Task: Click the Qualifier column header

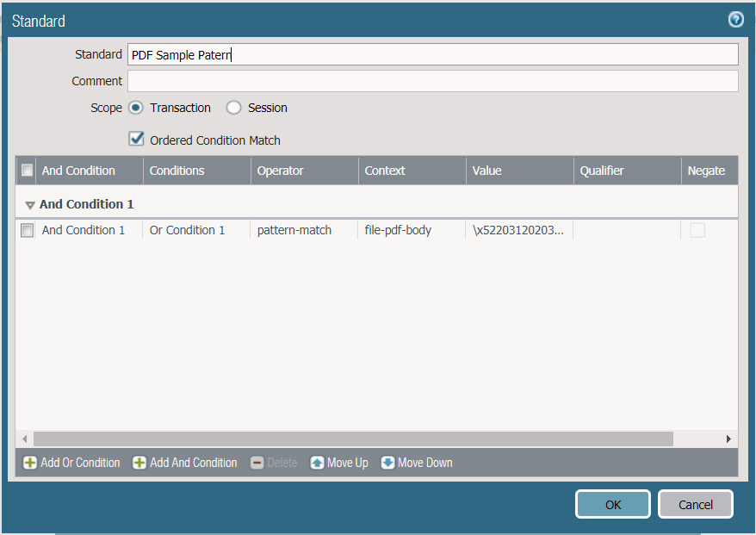Action: click(601, 171)
